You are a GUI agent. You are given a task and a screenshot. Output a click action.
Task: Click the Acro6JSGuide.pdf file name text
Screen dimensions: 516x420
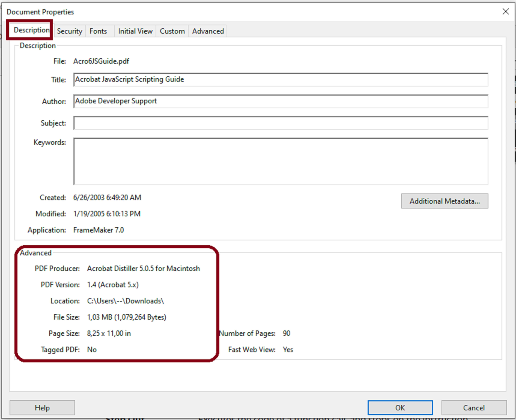(x=101, y=61)
